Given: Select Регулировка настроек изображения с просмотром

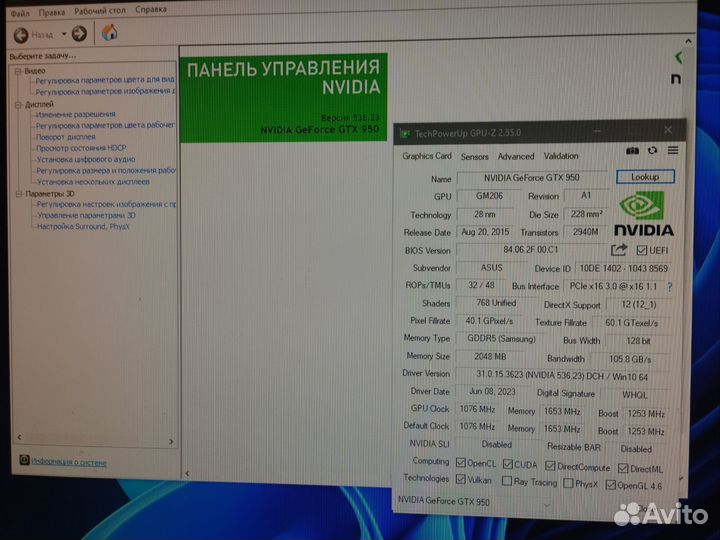Looking at the screenshot, I should coord(107,204).
